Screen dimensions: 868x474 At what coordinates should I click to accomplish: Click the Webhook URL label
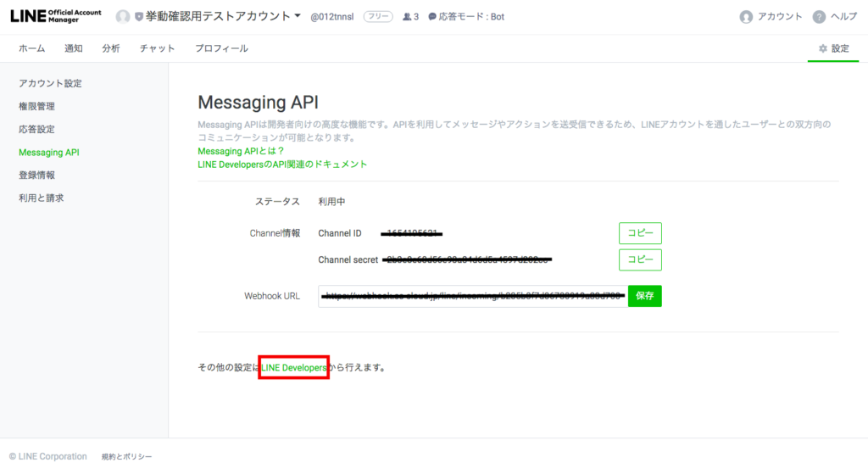pos(272,296)
